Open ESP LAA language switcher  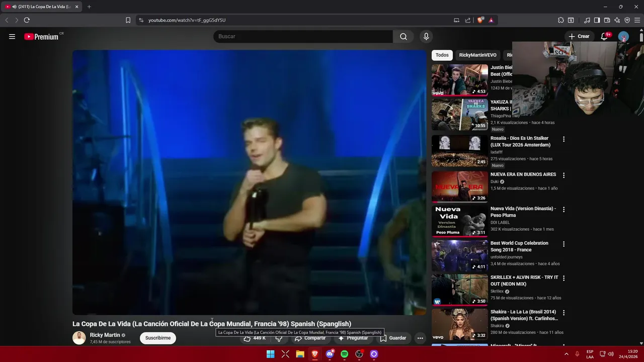point(590,354)
